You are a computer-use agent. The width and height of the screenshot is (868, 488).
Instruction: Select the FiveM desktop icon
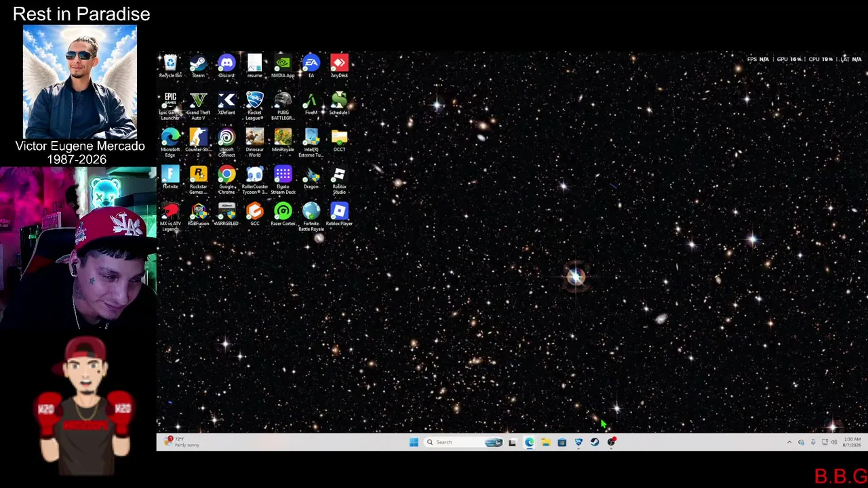tap(311, 104)
